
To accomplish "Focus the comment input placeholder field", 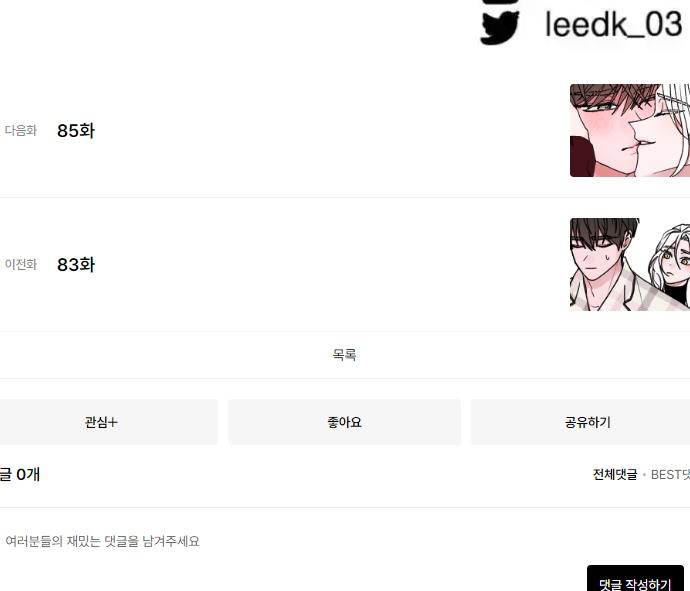I will tap(103, 541).
